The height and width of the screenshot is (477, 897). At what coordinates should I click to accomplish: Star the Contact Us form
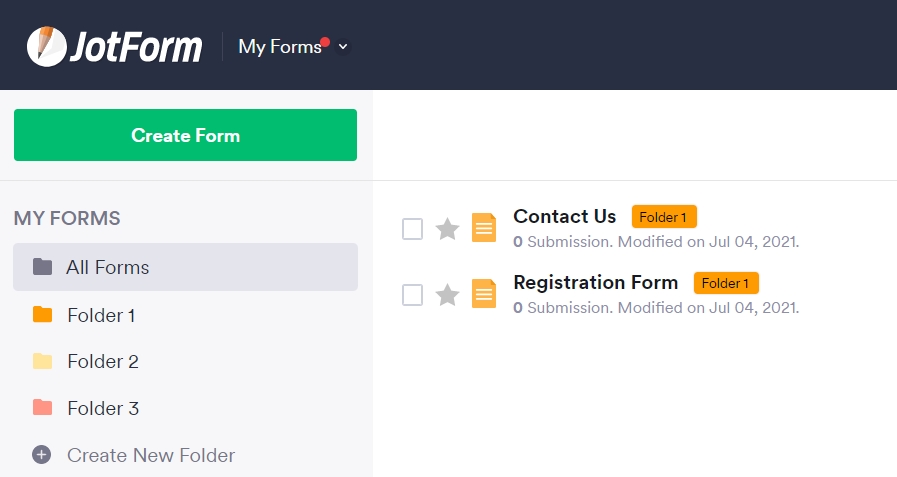pos(447,229)
